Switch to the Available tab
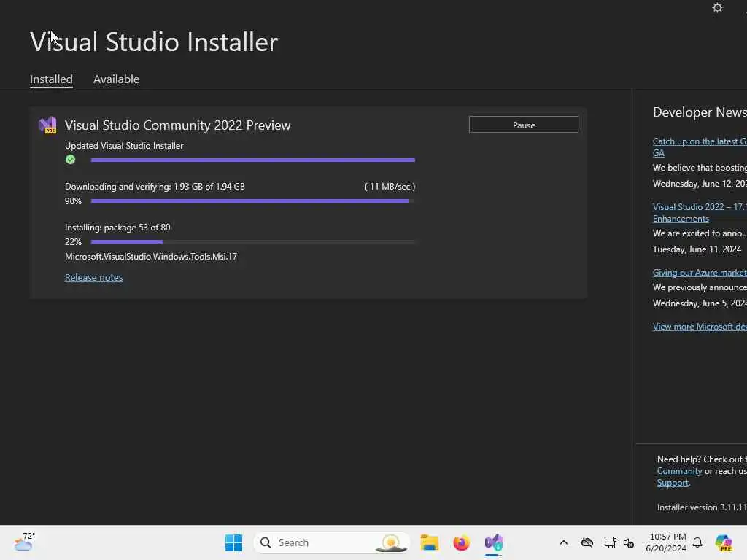Viewport: 747px width, 560px height. tap(116, 79)
